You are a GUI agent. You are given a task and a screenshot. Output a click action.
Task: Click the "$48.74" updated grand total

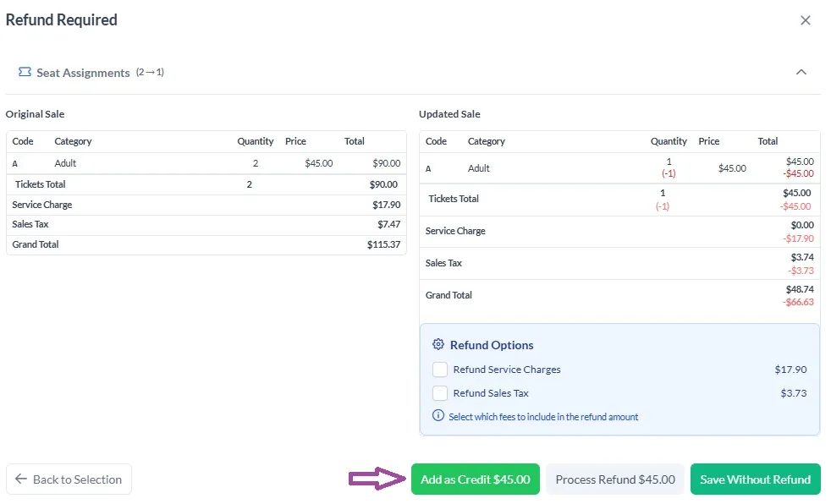click(x=800, y=289)
